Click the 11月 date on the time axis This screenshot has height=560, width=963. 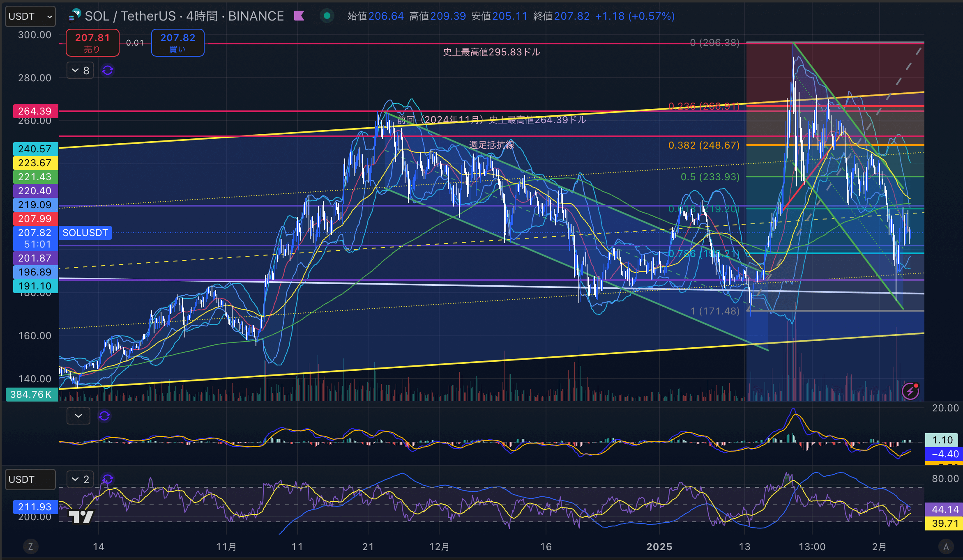click(226, 547)
